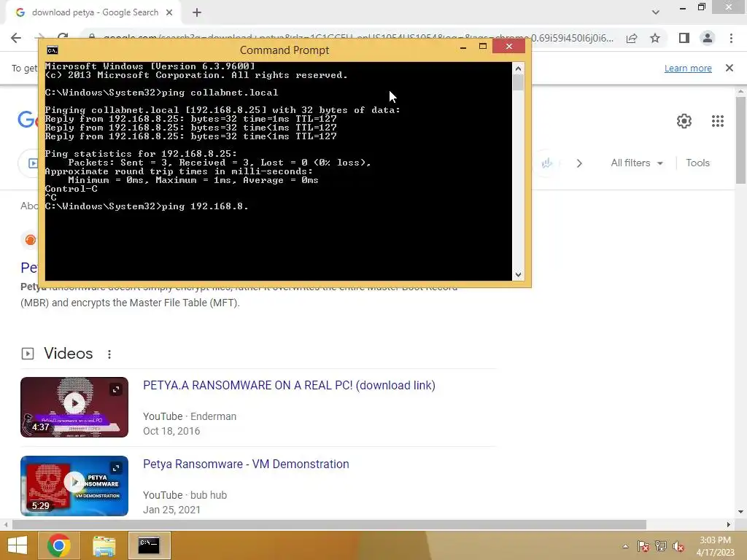Close the Command Prompt window
The image size is (747, 560).
coord(508,46)
